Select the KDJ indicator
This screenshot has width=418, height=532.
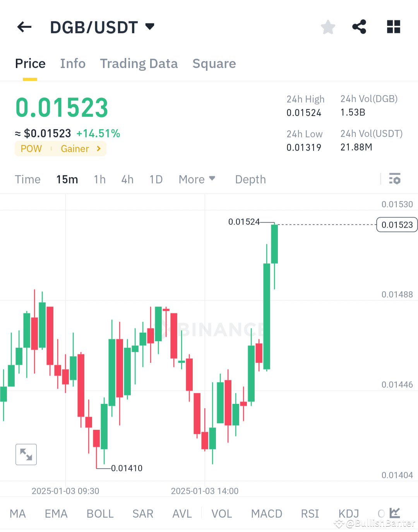(348, 513)
